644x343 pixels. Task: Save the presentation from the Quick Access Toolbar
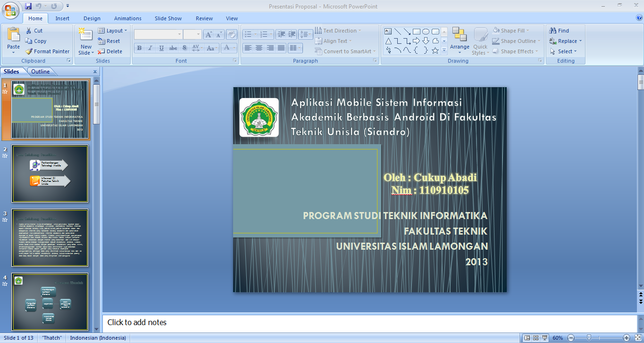coord(28,6)
